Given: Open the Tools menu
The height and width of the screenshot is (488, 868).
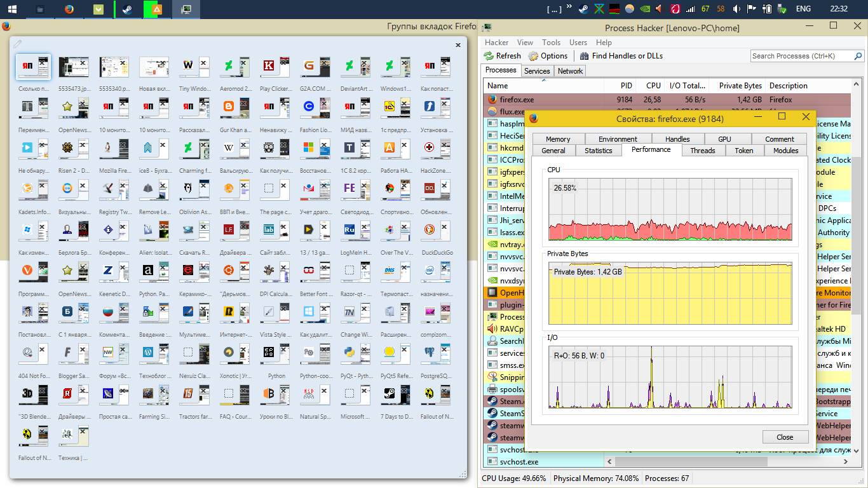Looking at the screenshot, I should pos(552,43).
